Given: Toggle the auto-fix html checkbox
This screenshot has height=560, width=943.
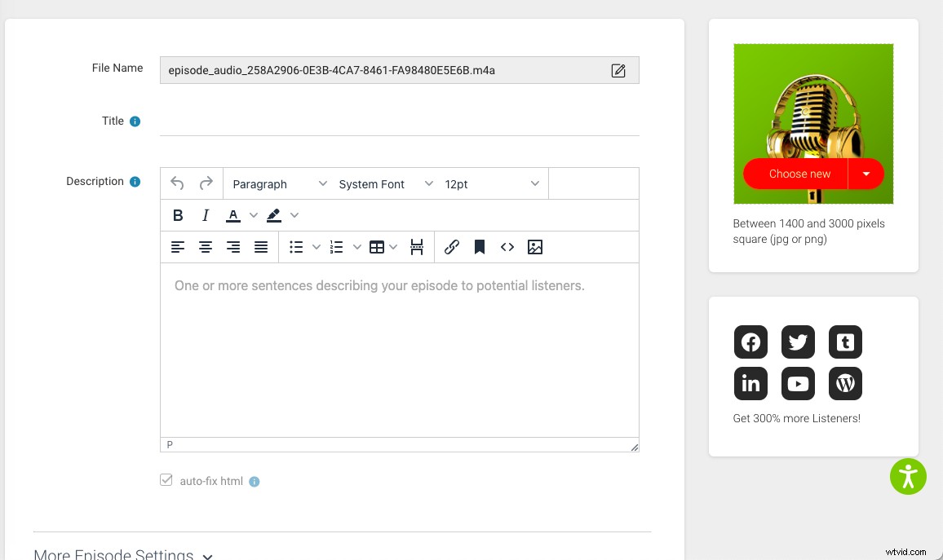Looking at the screenshot, I should [166, 480].
